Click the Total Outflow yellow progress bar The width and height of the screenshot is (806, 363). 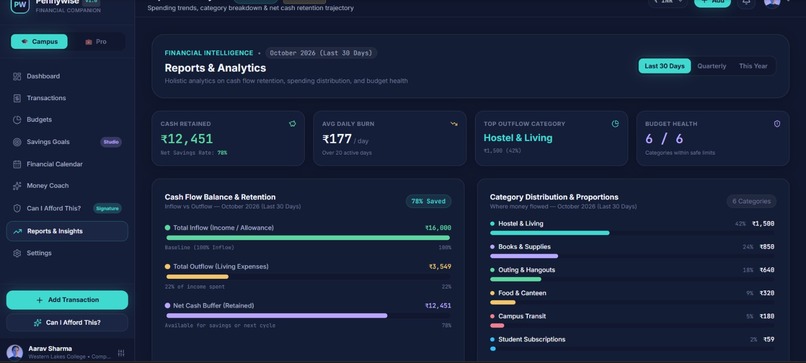[x=197, y=277]
